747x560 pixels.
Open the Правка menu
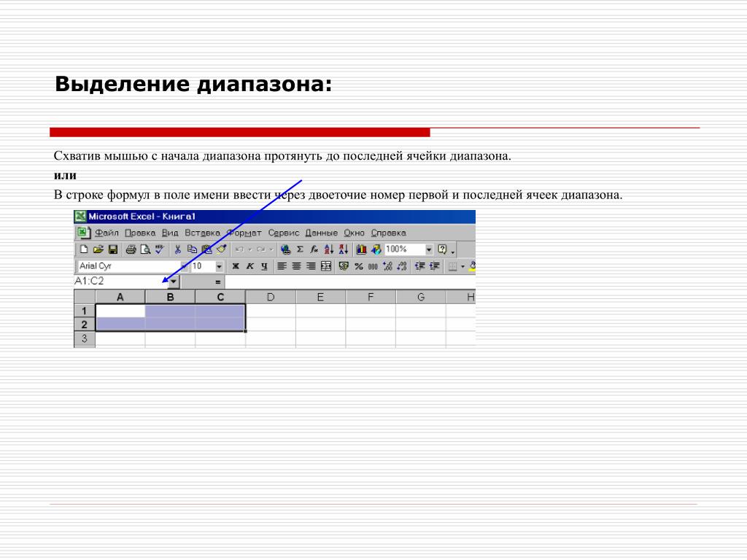click(x=140, y=233)
